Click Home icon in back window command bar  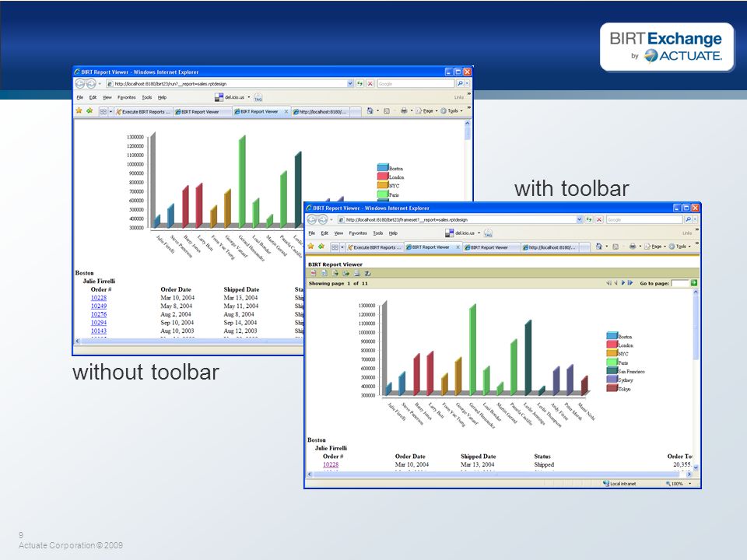pyautogui.click(x=370, y=110)
